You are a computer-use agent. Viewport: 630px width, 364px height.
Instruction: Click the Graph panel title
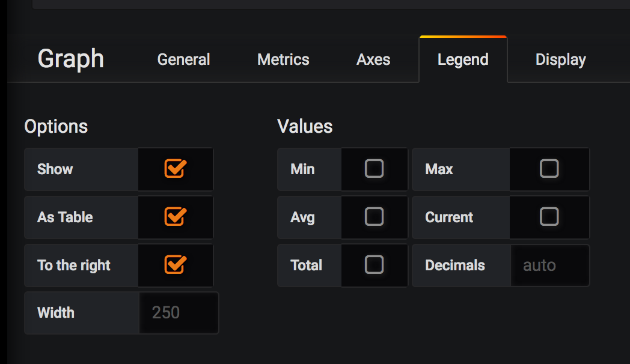click(70, 59)
